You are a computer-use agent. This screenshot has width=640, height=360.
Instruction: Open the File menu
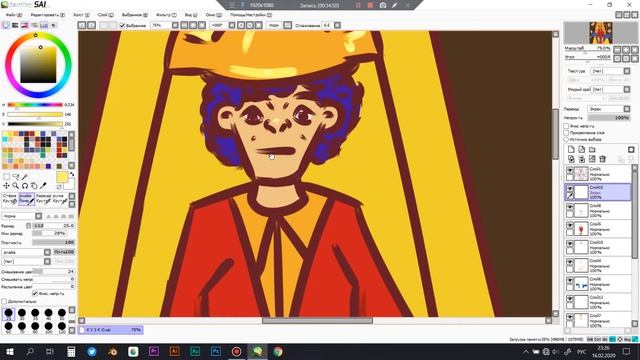(13, 15)
